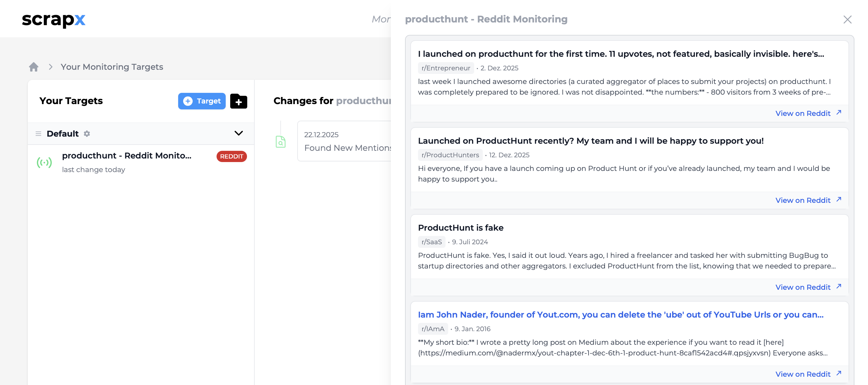Click the r/ProductHunters subreddit tag

[450, 155]
